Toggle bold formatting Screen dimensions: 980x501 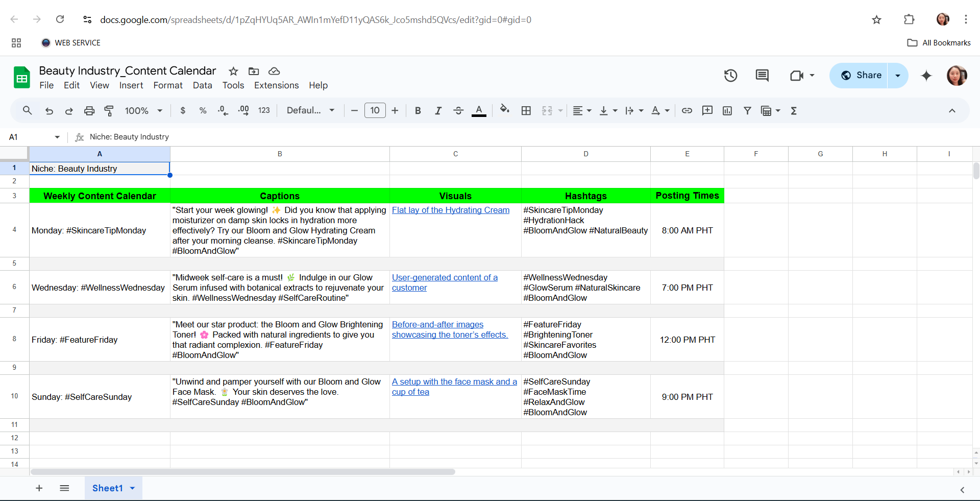[x=418, y=110]
